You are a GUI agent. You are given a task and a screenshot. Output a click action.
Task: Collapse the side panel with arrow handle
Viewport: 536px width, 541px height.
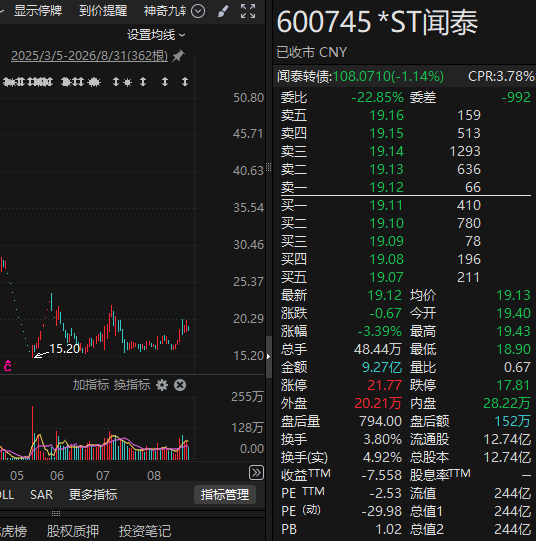269,357
